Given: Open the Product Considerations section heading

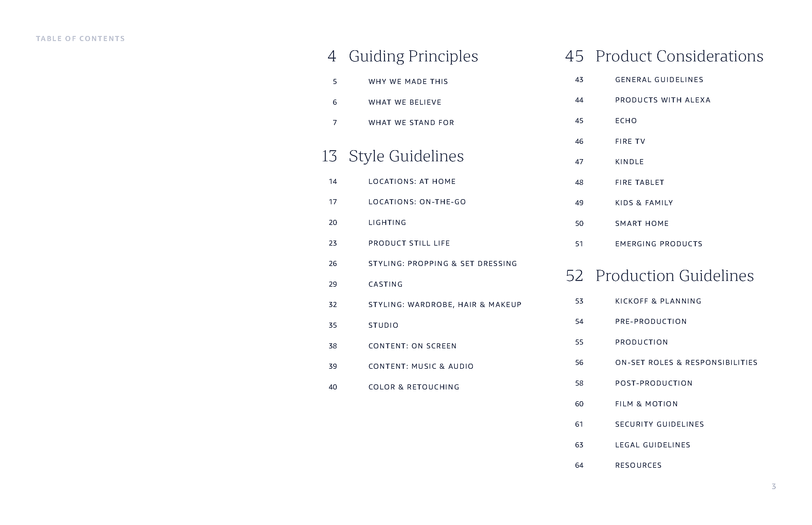Looking at the screenshot, I should (x=679, y=56).
